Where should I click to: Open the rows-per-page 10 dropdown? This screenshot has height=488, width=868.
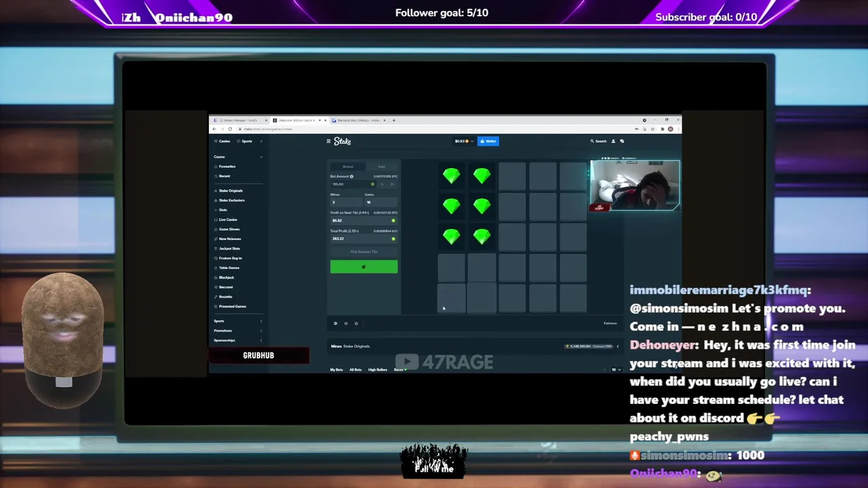click(x=616, y=369)
